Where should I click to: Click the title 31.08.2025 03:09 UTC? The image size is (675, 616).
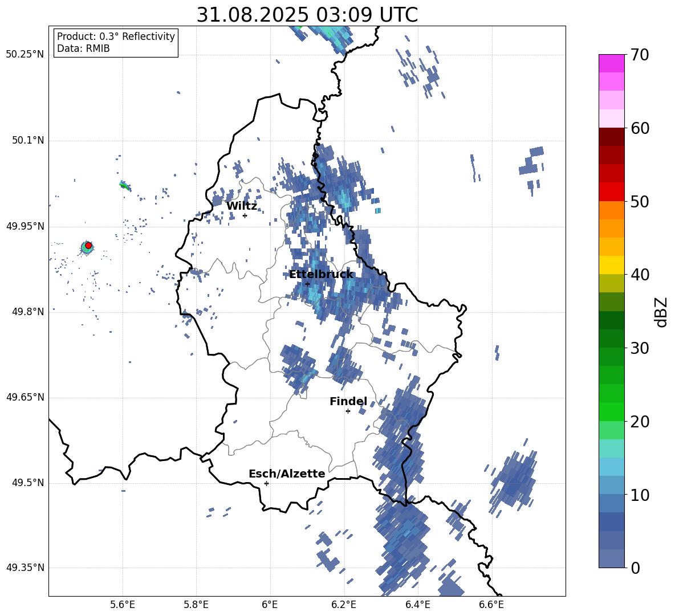tap(307, 15)
